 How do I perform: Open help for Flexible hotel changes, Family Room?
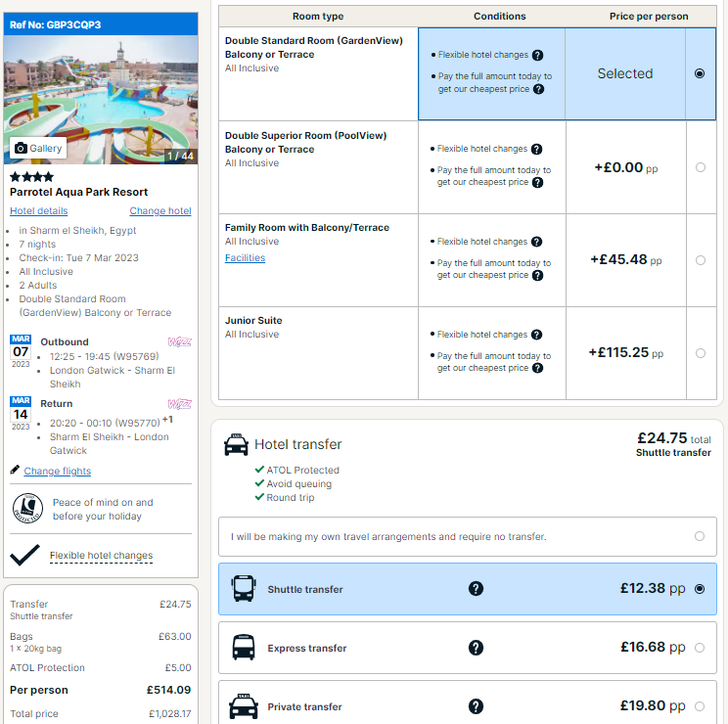click(537, 242)
